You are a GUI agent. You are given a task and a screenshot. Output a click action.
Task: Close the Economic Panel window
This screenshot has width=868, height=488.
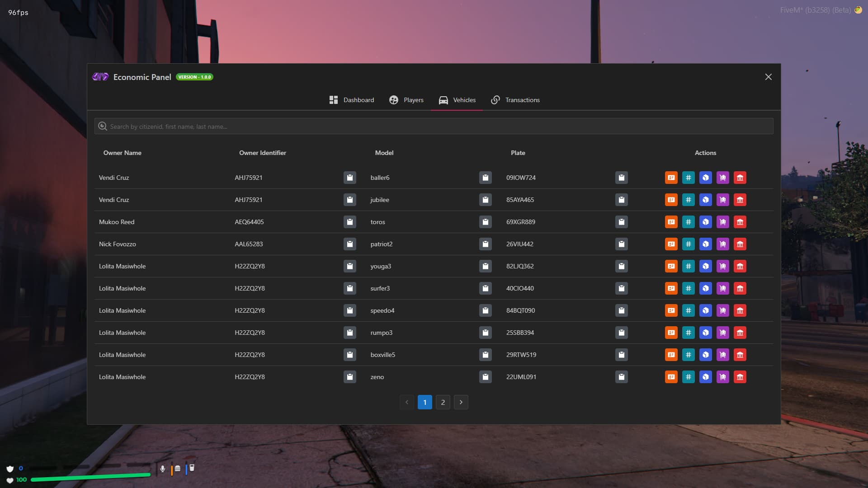pos(768,77)
